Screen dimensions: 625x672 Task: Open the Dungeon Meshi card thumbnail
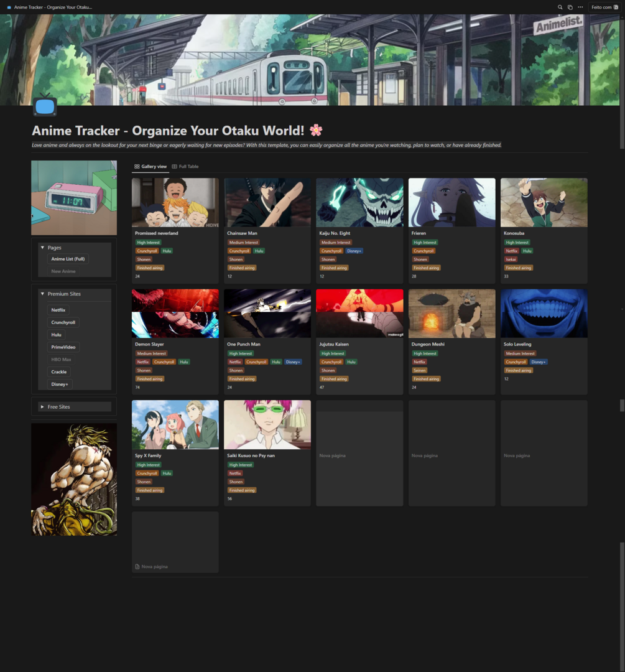coord(452,314)
